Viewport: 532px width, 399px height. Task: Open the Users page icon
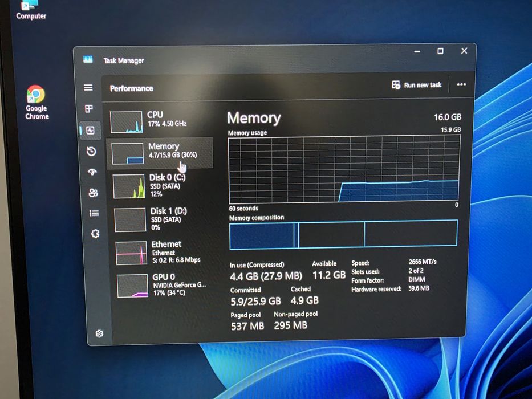click(94, 193)
